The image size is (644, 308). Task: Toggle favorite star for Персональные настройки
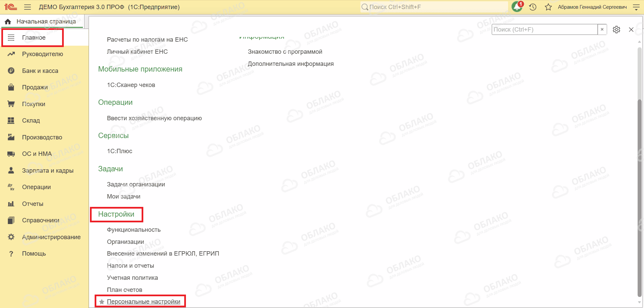click(102, 302)
